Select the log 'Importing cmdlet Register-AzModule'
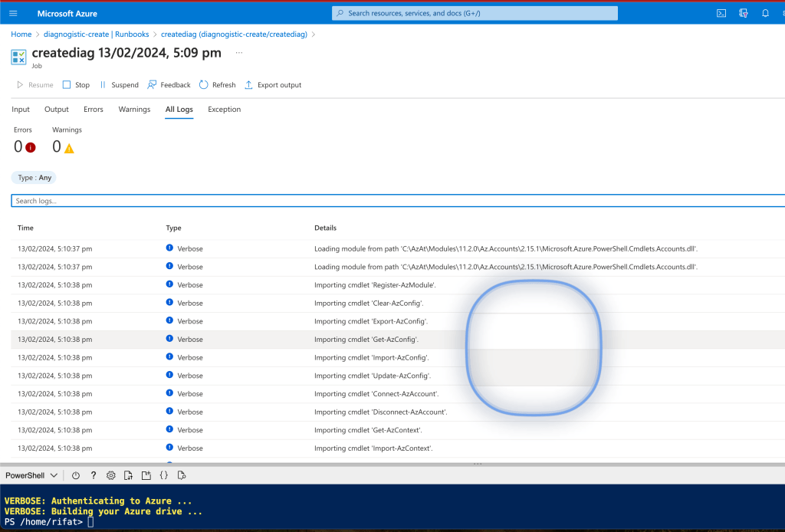The width and height of the screenshot is (785, 532). 398,284
